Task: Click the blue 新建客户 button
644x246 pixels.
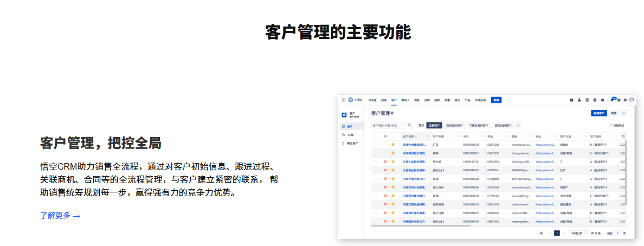Action: pos(599,113)
